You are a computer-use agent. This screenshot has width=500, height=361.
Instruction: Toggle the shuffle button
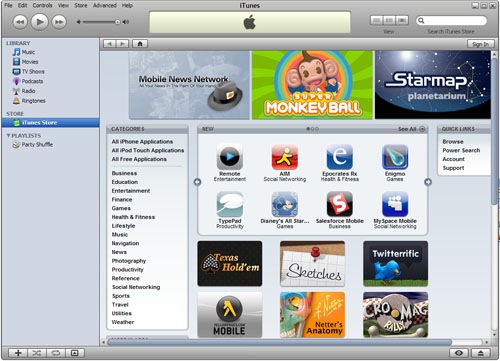tap(37, 353)
